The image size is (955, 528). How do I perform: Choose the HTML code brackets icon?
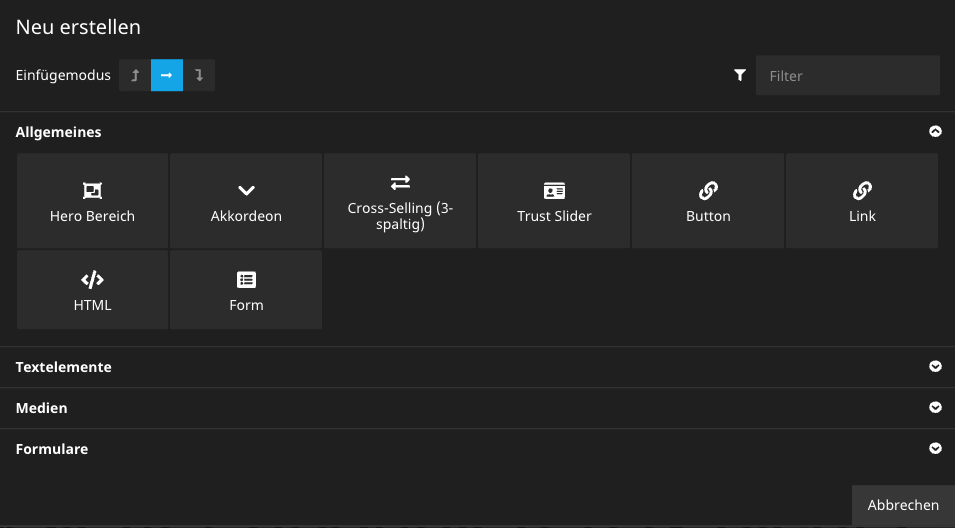[92, 280]
